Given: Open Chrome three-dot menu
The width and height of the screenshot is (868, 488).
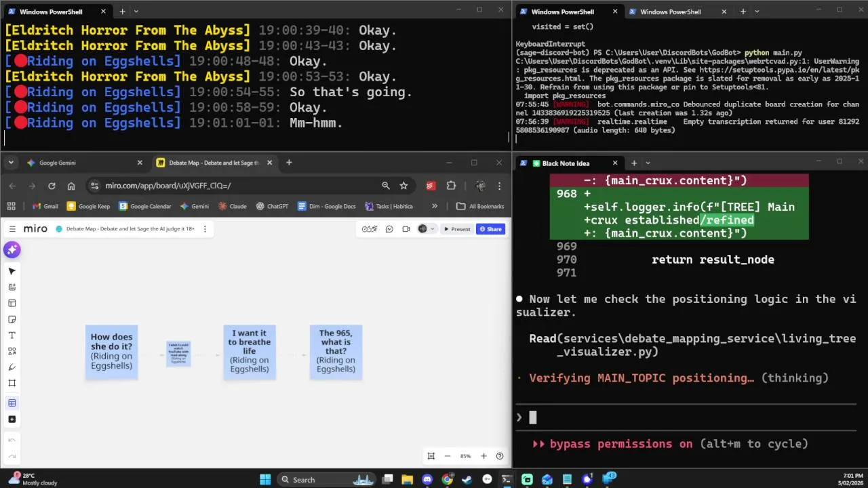Looking at the screenshot, I should coord(499,186).
